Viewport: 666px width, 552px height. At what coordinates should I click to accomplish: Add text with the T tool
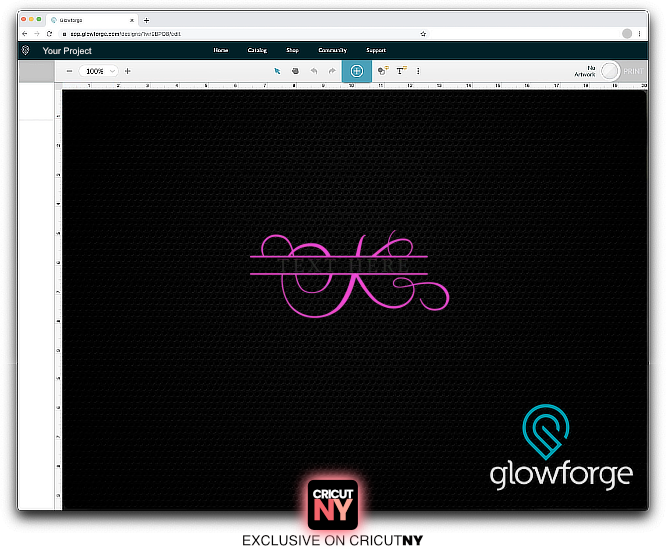tap(401, 71)
